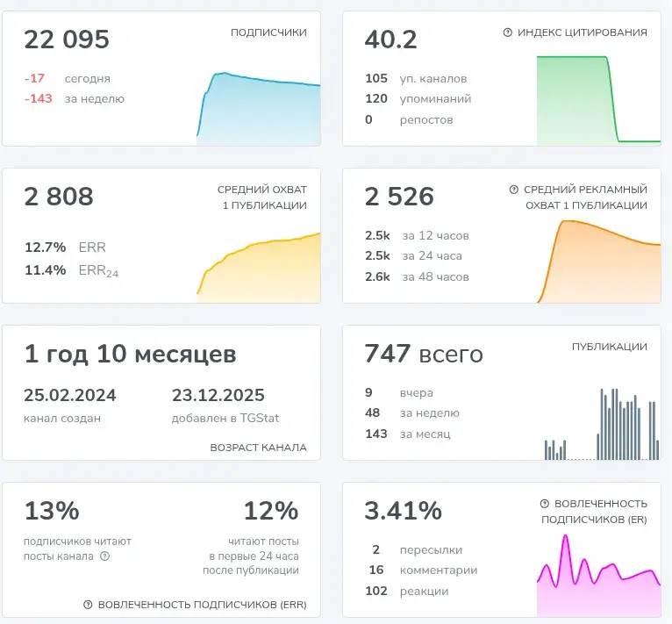Open the orange ad reach chart
The image size is (672, 624).
[x=598, y=262]
